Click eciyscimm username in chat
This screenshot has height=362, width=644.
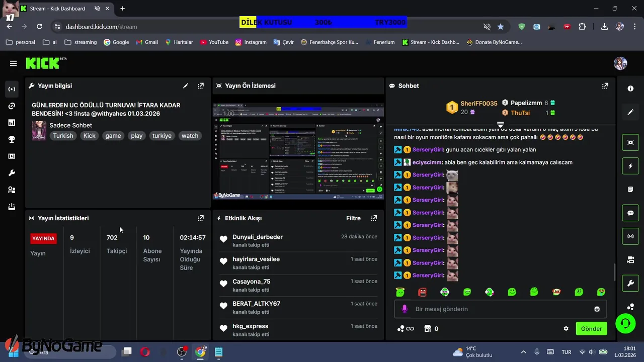427,162
